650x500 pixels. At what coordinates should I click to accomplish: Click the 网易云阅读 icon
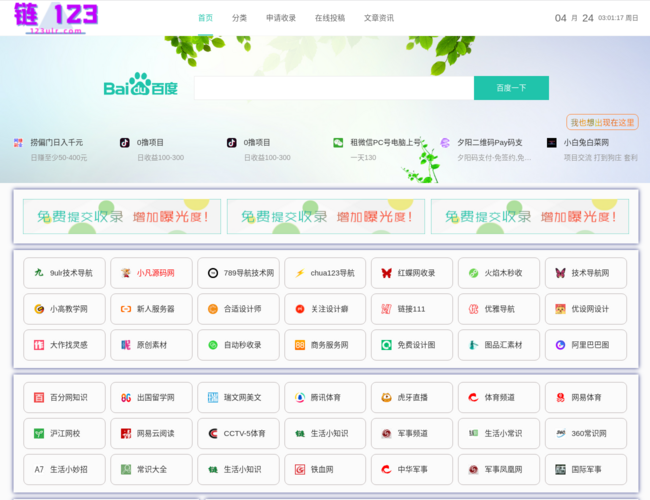(x=125, y=433)
